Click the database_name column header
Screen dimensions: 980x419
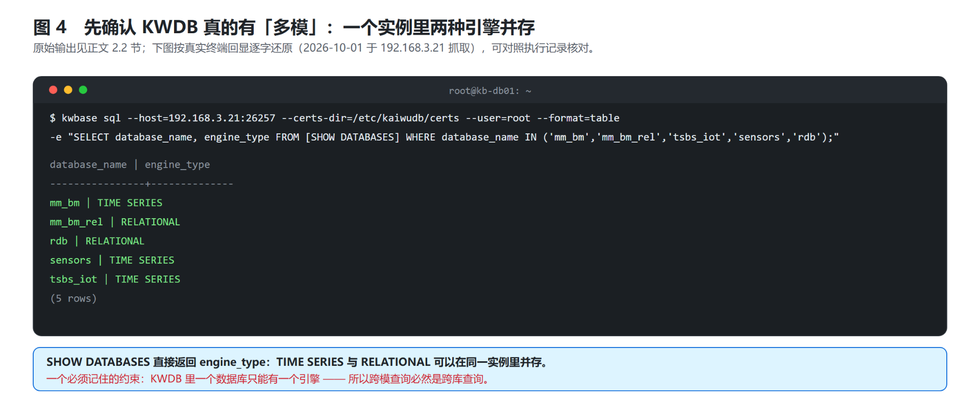tap(88, 165)
